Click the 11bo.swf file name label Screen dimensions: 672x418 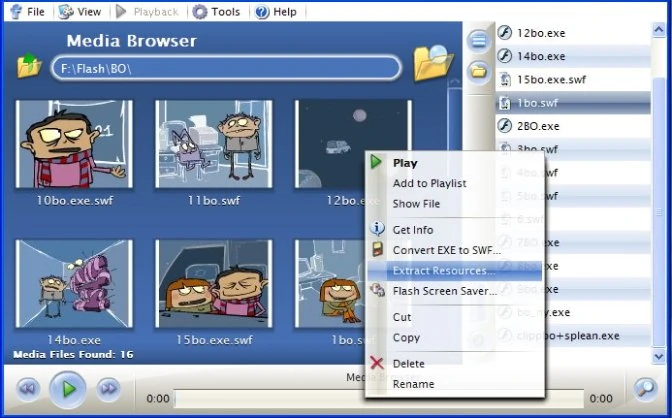213,200
